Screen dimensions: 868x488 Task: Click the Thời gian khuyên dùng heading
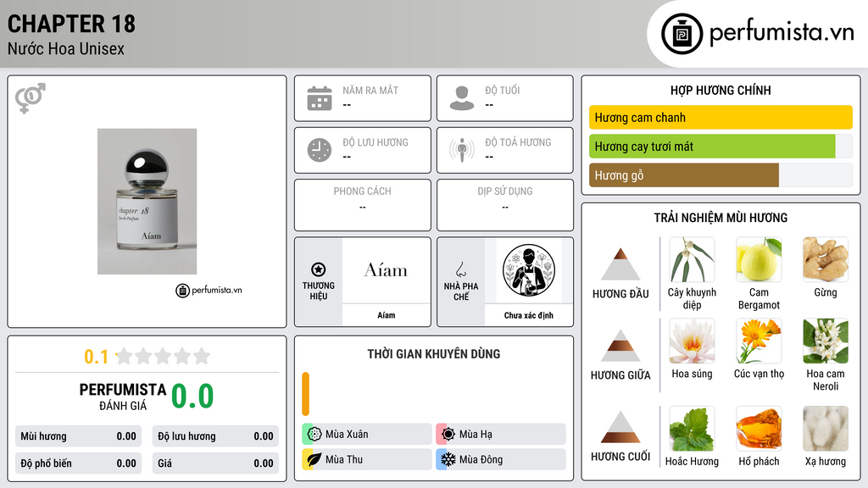coord(434,353)
